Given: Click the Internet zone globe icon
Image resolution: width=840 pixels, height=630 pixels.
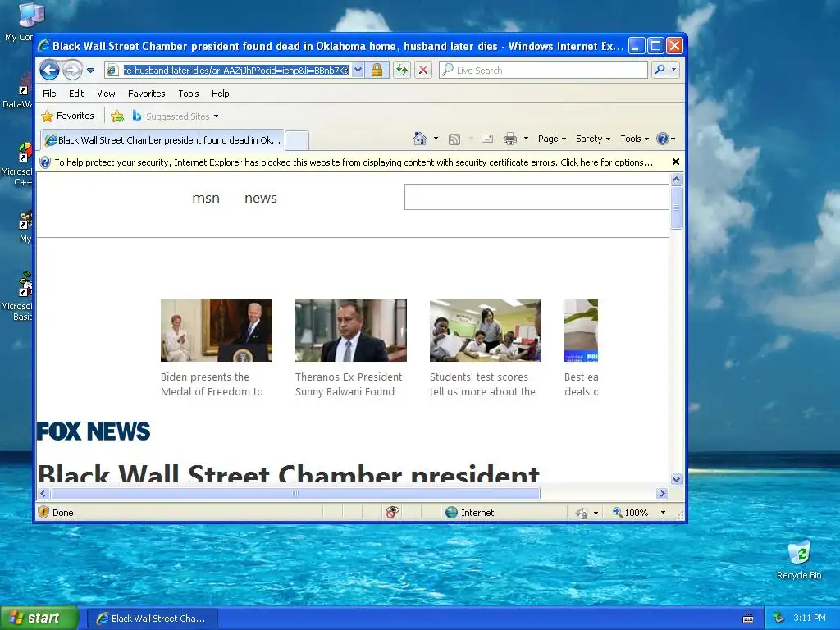Looking at the screenshot, I should pos(452,512).
